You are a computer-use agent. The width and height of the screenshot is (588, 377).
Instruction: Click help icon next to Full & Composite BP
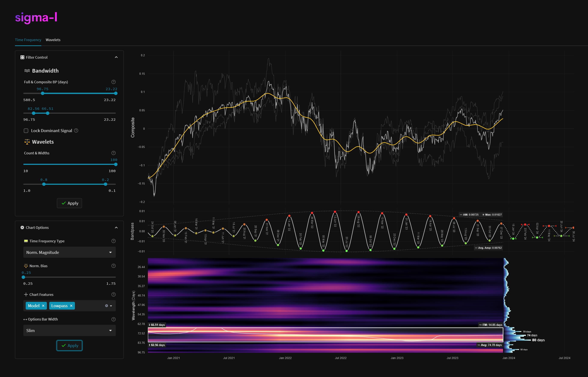click(x=113, y=82)
